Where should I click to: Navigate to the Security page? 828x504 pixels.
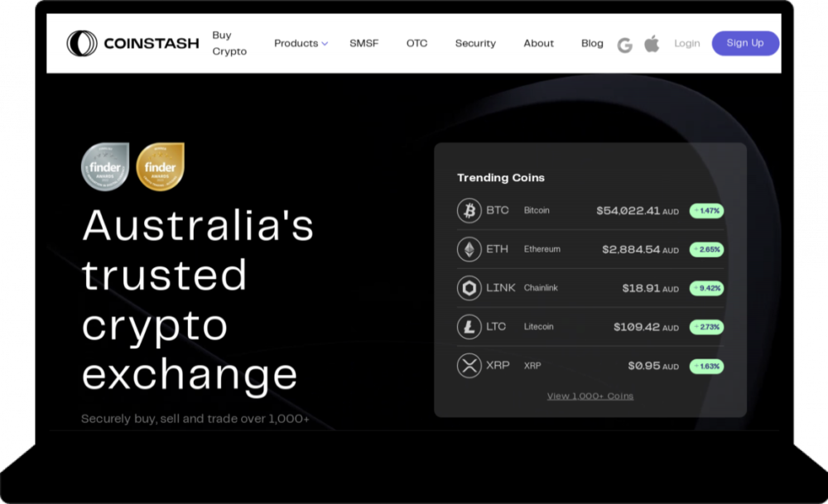[475, 43]
